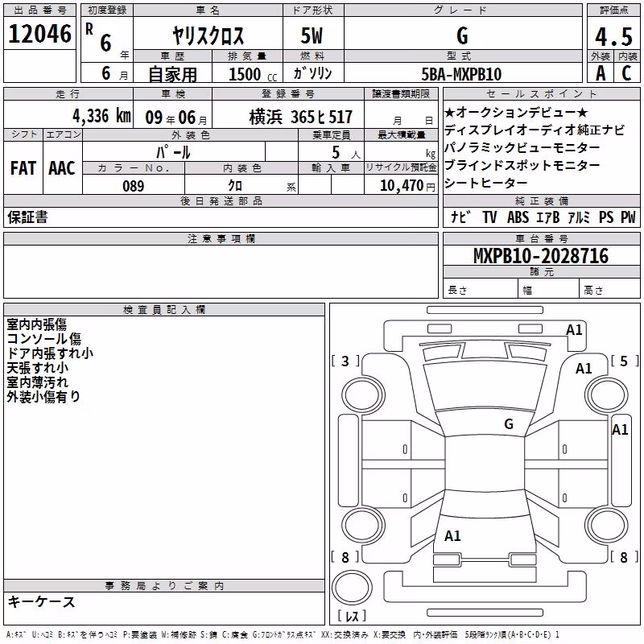Select the fuel type ガソリン
The height and width of the screenshot is (644, 644).
tap(312, 73)
